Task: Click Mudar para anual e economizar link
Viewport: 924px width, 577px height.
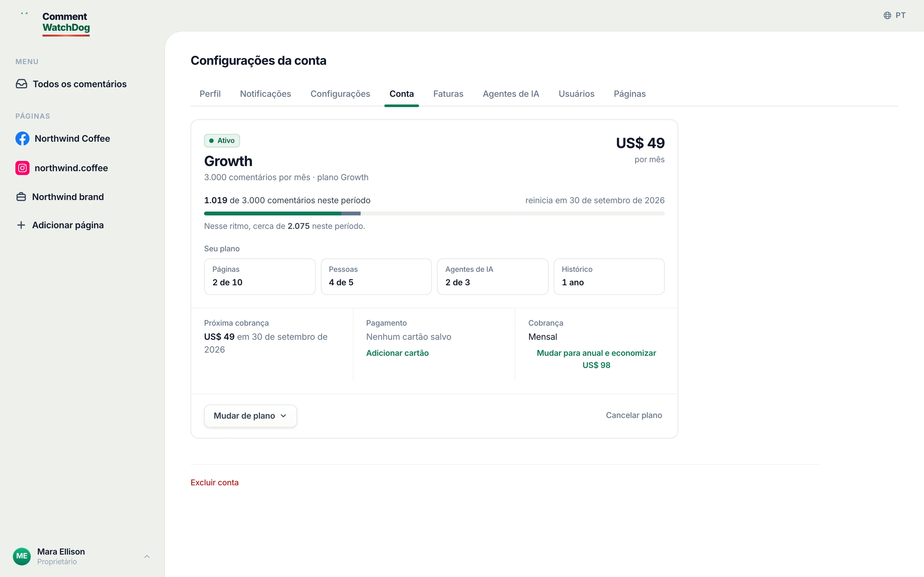Action: click(x=596, y=359)
